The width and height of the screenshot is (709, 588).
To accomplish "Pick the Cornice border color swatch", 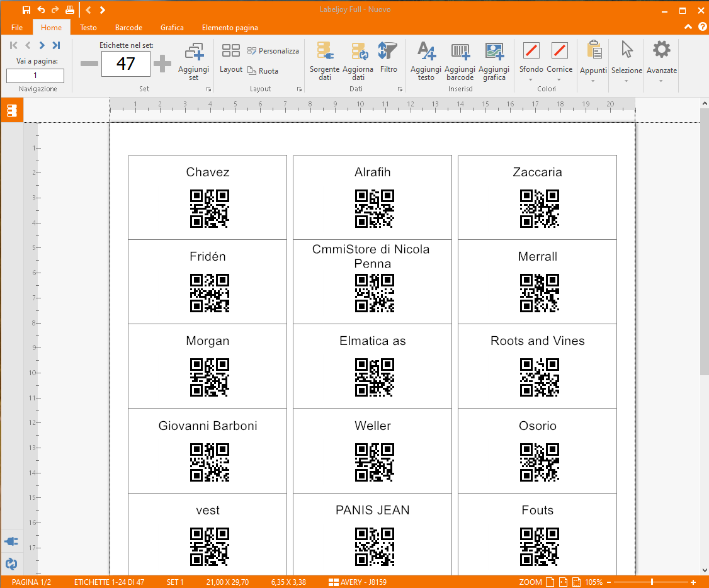I will (560, 50).
